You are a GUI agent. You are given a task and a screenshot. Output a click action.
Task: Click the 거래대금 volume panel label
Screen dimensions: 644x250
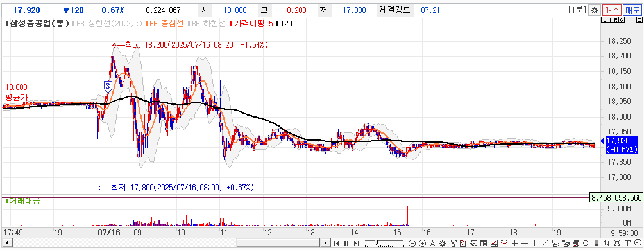(x=22, y=201)
